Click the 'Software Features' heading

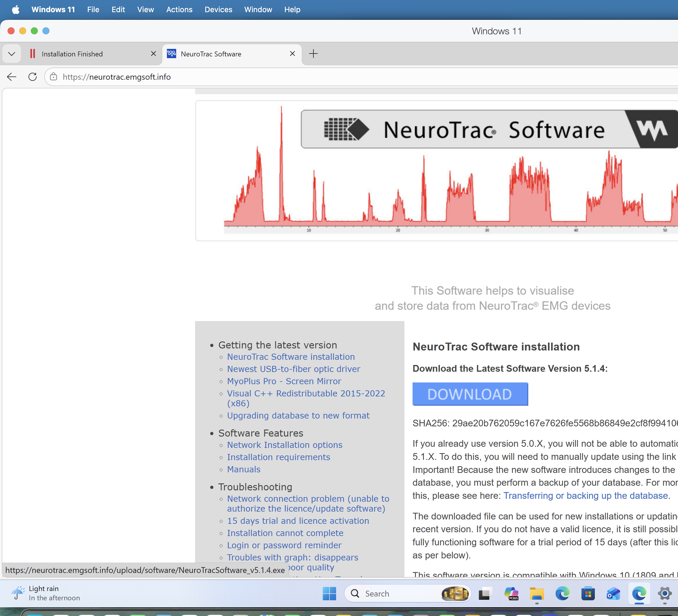click(x=261, y=433)
